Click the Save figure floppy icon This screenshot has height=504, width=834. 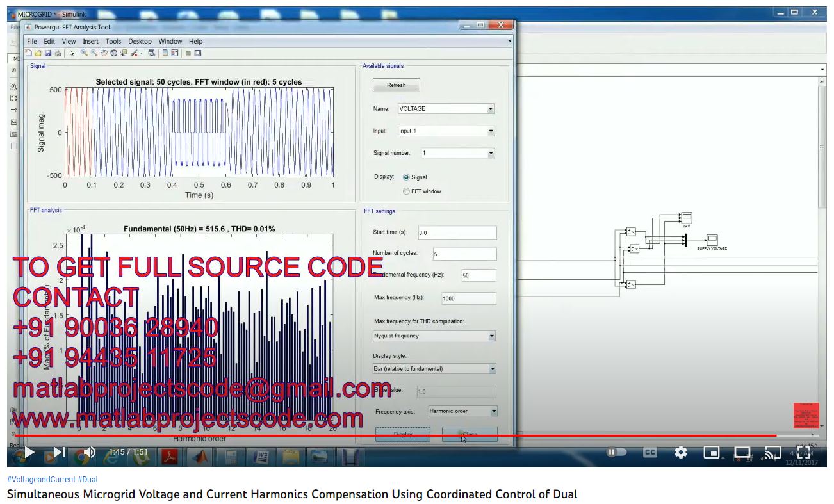tap(47, 53)
